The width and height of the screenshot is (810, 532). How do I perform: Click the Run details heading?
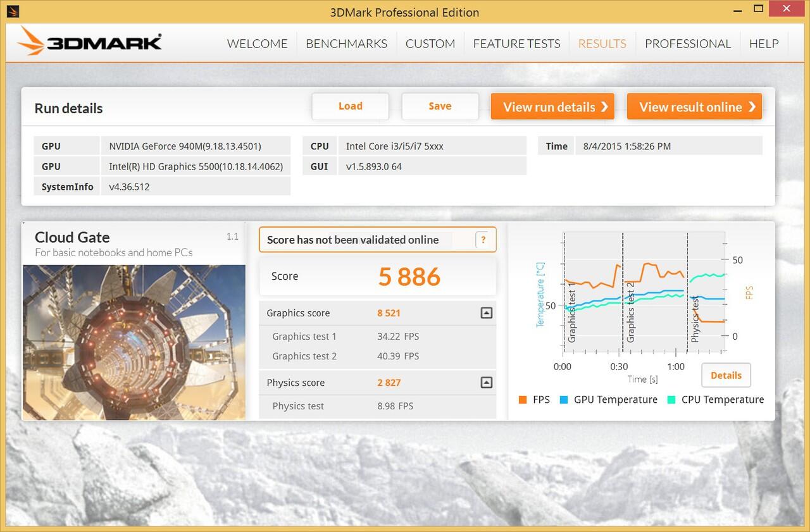(x=68, y=108)
